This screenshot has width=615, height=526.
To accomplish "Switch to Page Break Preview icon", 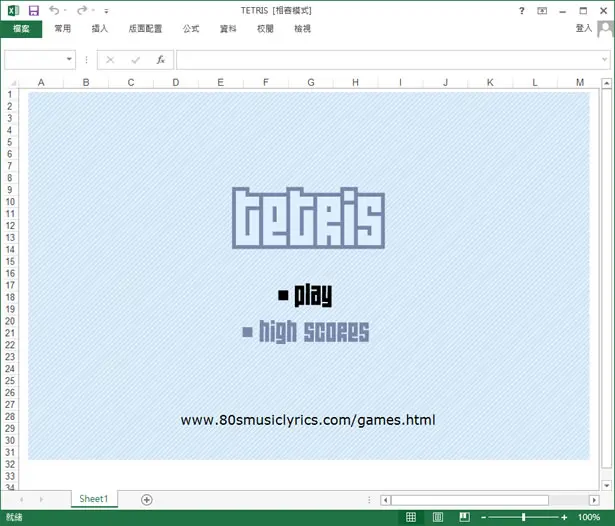I will pyautogui.click(x=464, y=517).
